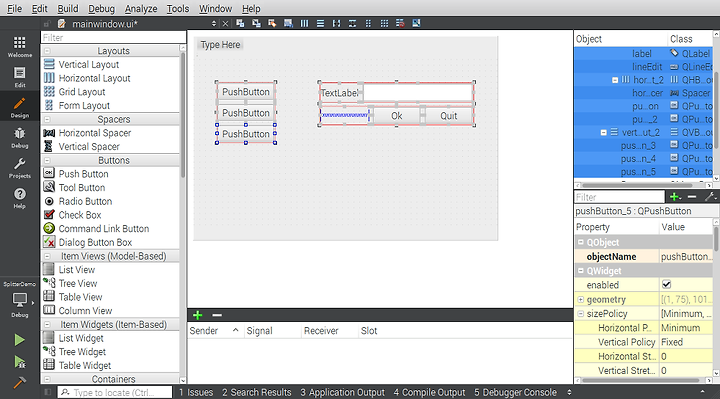Apply horizontal splitter layout icon
This screenshot has width=720, height=399.
(337, 23)
